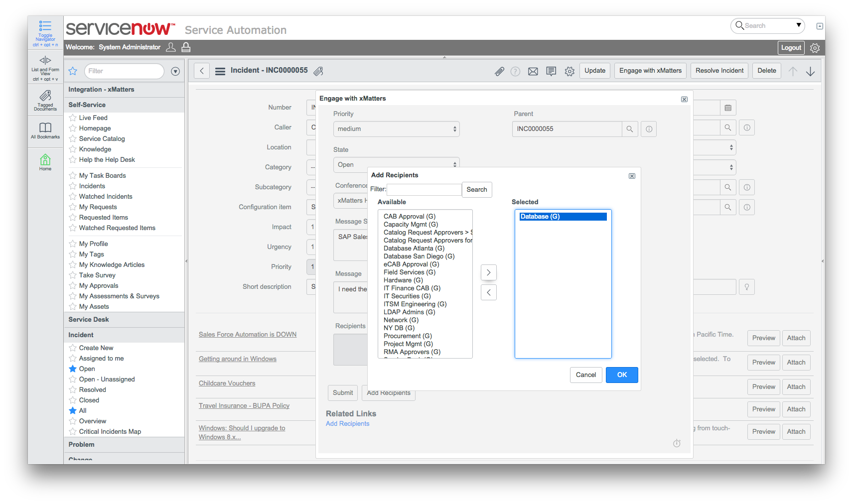
Task: Click the calendar icon beside the date field
Action: pos(728,108)
